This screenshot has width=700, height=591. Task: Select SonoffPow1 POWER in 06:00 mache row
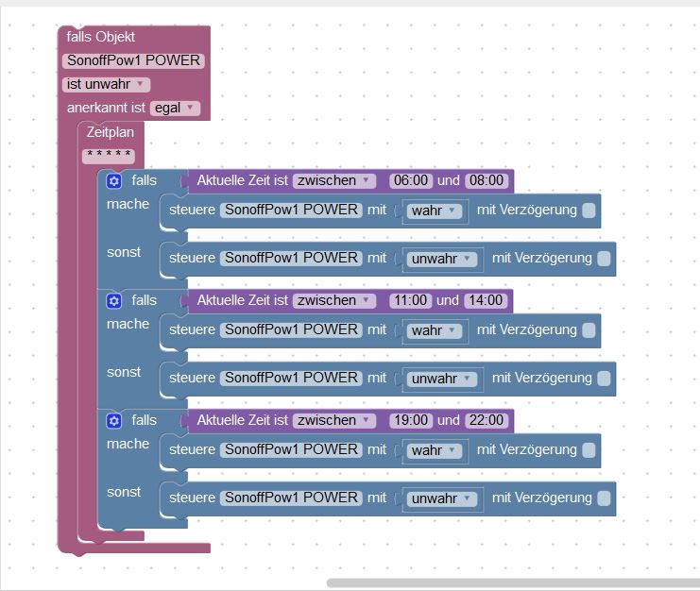pos(291,211)
